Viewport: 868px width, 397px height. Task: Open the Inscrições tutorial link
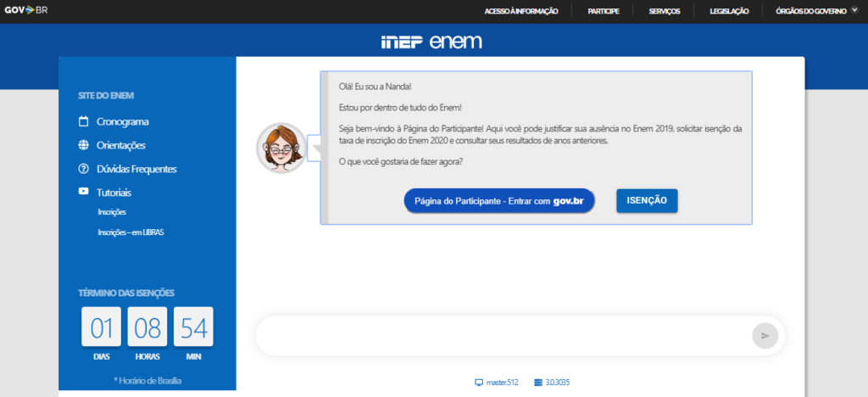(x=112, y=212)
